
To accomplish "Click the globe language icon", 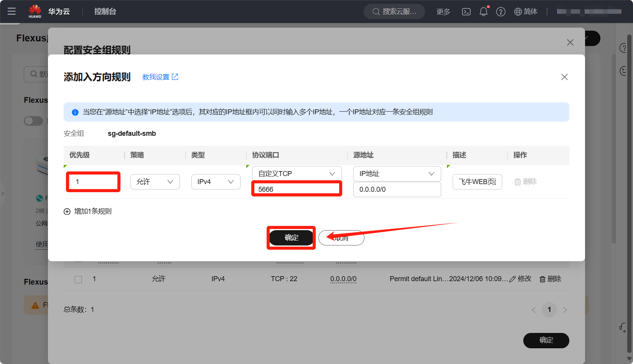I will pos(518,12).
